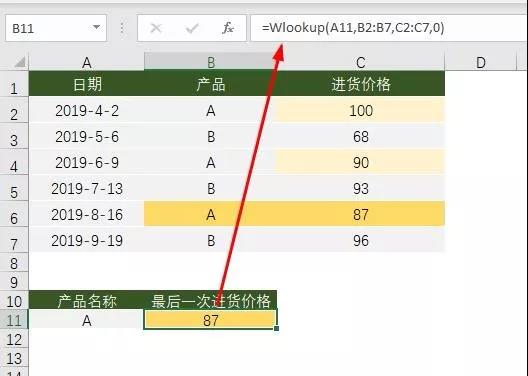The image size is (528, 376).
Task: Click the Enter checkmark formula button
Action: click(192, 28)
